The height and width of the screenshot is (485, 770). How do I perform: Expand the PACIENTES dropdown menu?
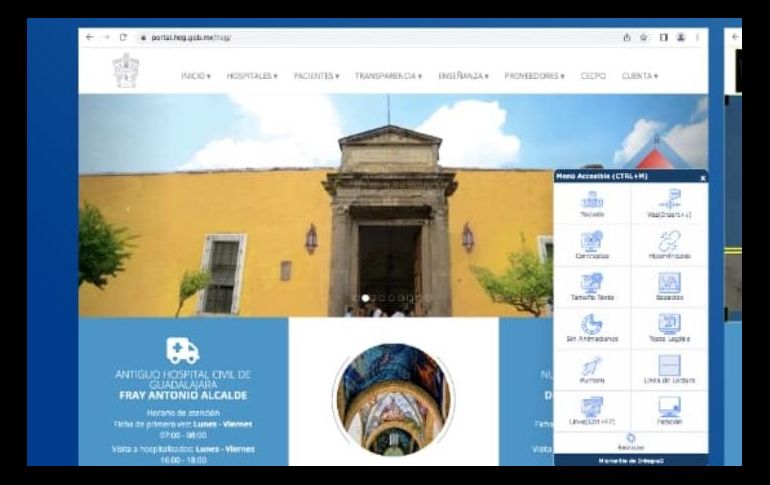pyautogui.click(x=316, y=76)
